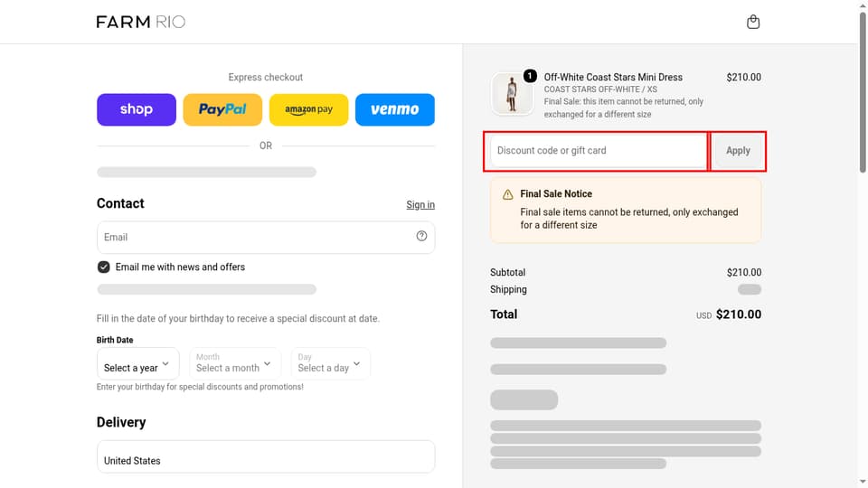This screenshot has height=488, width=868.
Task: Apply the discount code
Action: [x=738, y=151]
